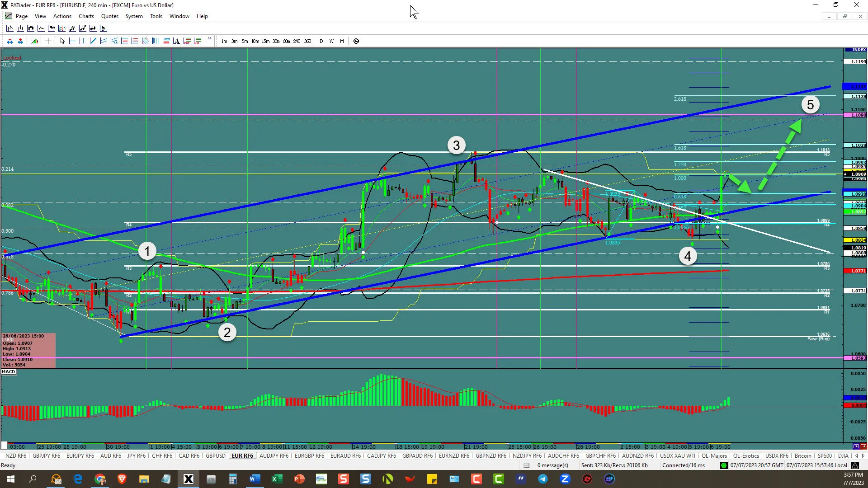
Task: Open Microsoft Excel from the taskbar
Action: tap(277, 479)
